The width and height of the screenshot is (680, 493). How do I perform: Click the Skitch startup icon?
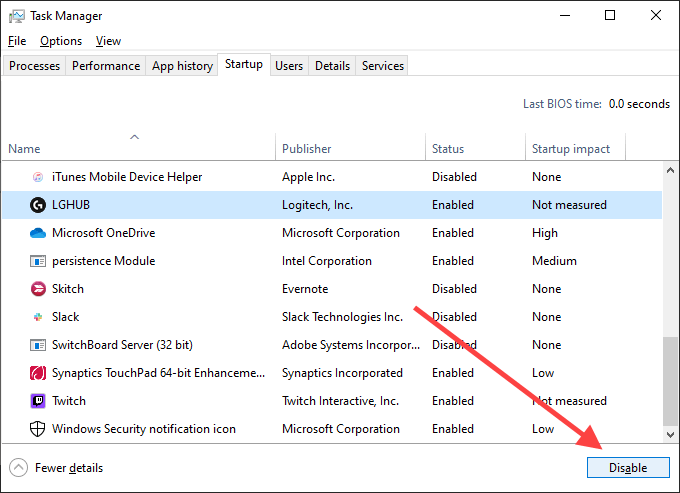coord(38,289)
